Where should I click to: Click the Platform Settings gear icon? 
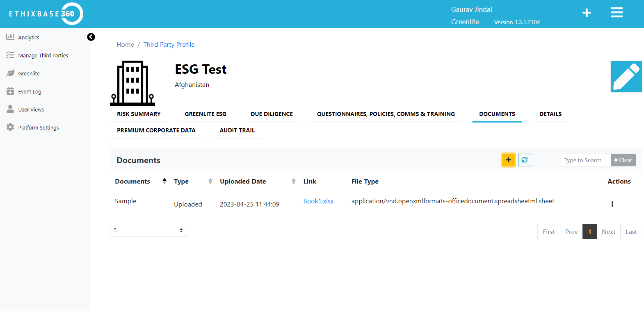coord(10,127)
